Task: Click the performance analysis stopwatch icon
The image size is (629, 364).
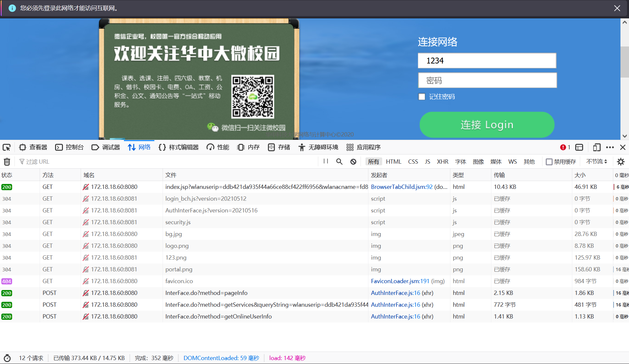Action: tap(7, 358)
